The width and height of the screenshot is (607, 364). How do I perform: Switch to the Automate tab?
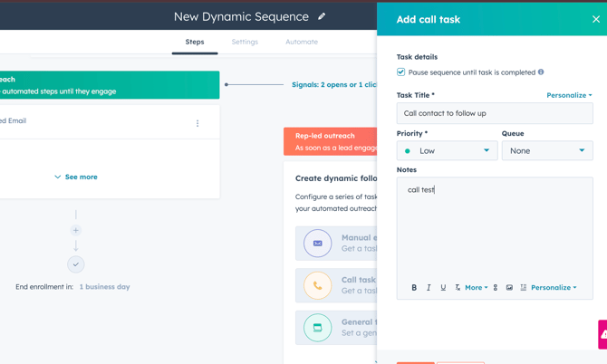[302, 42]
